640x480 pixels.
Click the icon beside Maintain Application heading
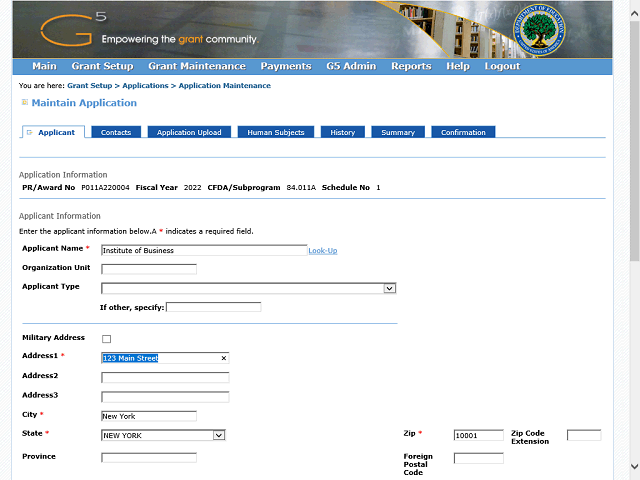(x=25, y=102)
